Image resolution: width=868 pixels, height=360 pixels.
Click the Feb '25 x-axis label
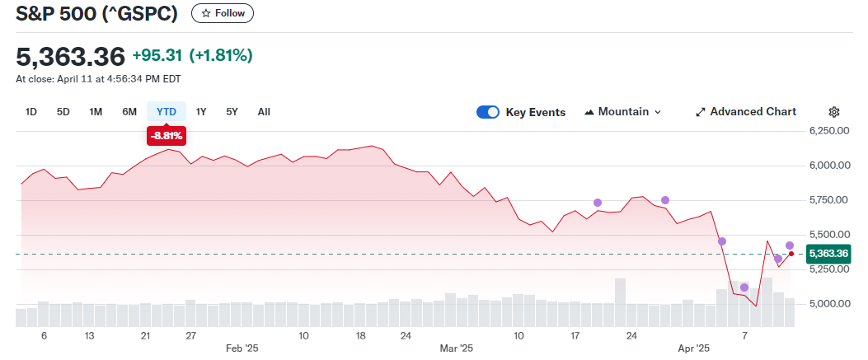(x=242, y=349)
